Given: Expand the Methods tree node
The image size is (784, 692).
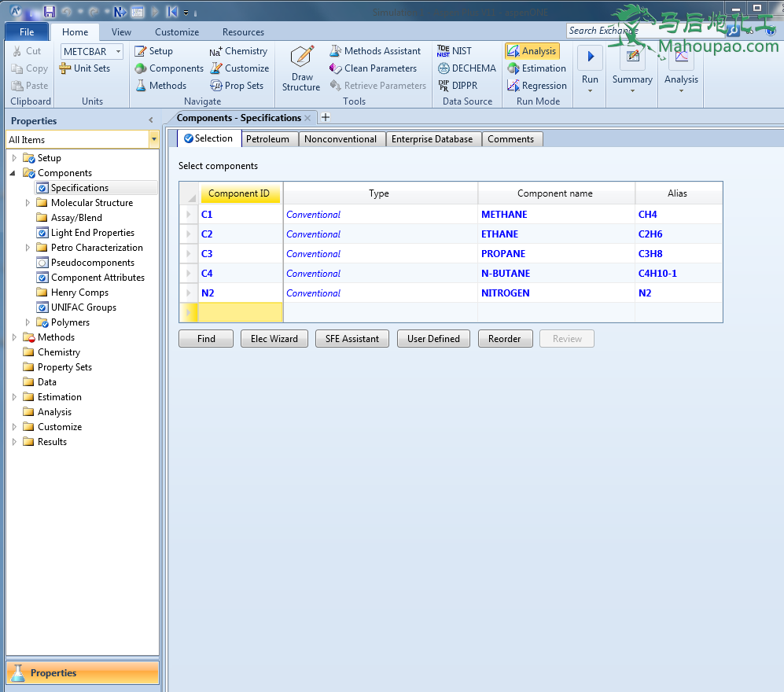Looking at the screenshot, I should coord(14,337).
